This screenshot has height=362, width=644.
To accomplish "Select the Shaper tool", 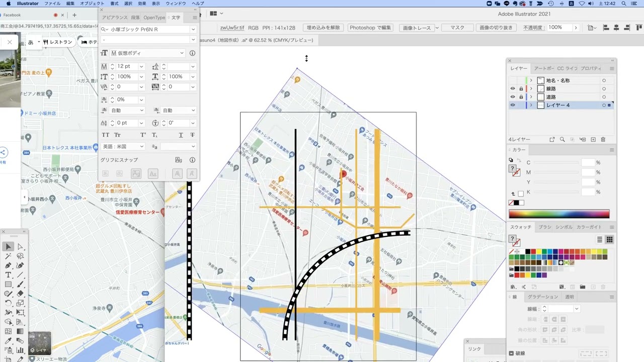I will click(8, 294).
